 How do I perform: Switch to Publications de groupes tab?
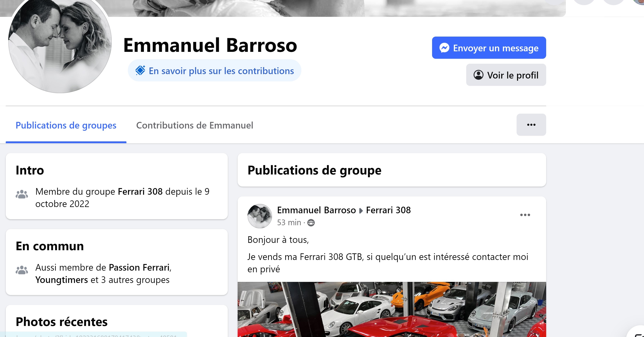[66, 125]
